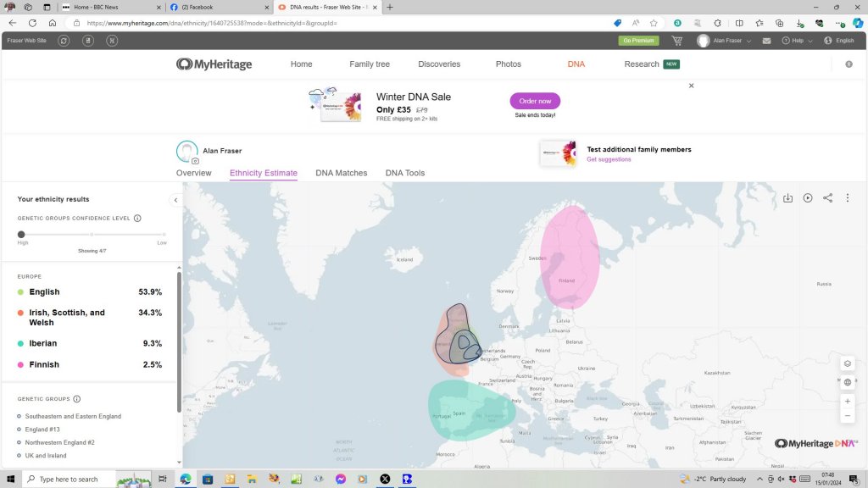The height and width of the screenshot is (488, 868).
Task: Expand the Alan Fraser account dropdown
Action: 723,41
